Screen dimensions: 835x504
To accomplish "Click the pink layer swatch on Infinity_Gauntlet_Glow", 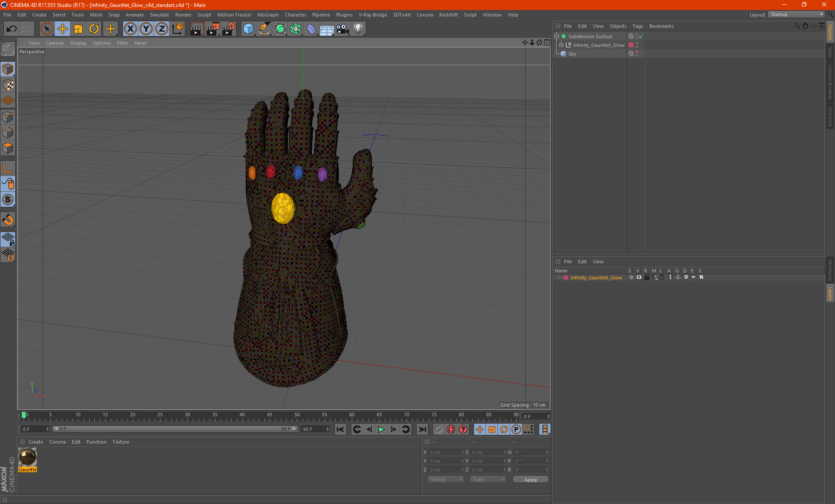I will point(631,45).
